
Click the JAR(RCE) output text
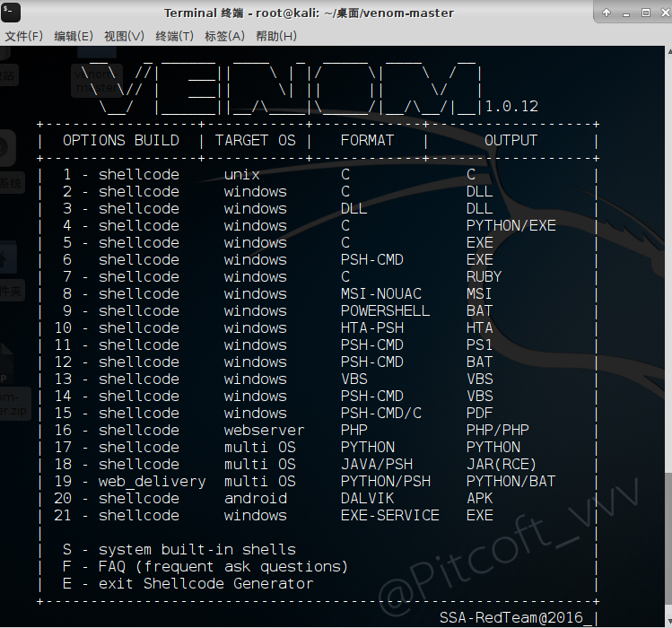(501, 464)
